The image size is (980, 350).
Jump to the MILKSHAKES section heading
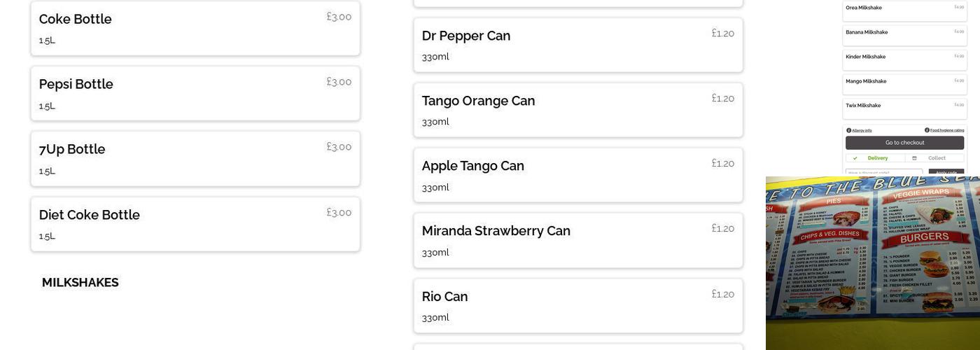point(80,283)
